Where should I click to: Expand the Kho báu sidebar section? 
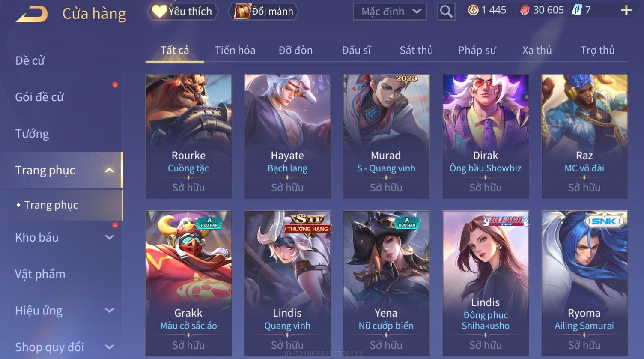pos(110,237)
